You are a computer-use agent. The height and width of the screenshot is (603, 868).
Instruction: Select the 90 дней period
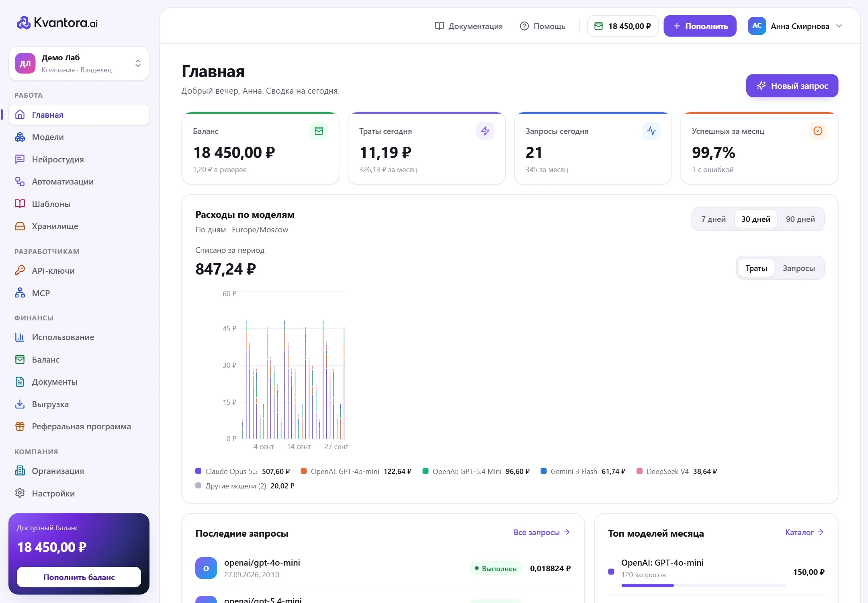(x=800, y=219)
